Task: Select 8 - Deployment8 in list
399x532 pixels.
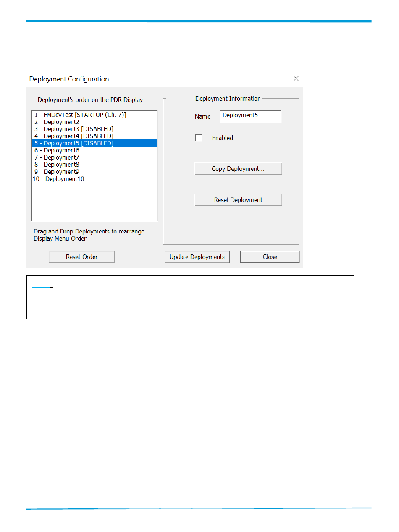Action: coord(94,165)
